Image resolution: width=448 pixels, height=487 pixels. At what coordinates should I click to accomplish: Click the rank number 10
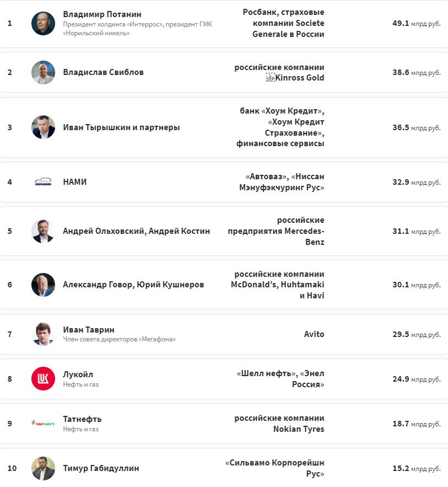click(x=12, y=468)
